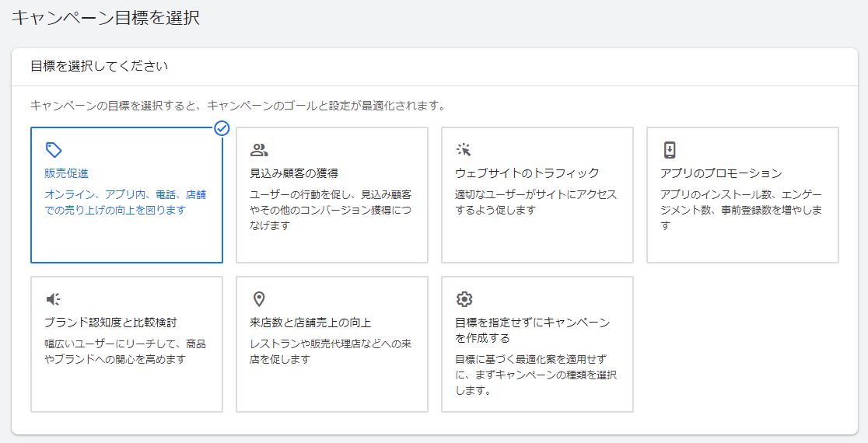Choose the 来店数と店舗売上の向上 goal title
Viewport: 868px width, 443px height.
pyautogui.click(x=310, y=323)
